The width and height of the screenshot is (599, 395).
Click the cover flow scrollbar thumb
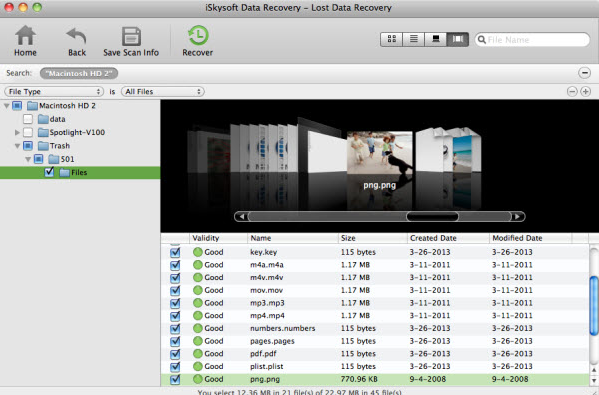tap(432, 217)
